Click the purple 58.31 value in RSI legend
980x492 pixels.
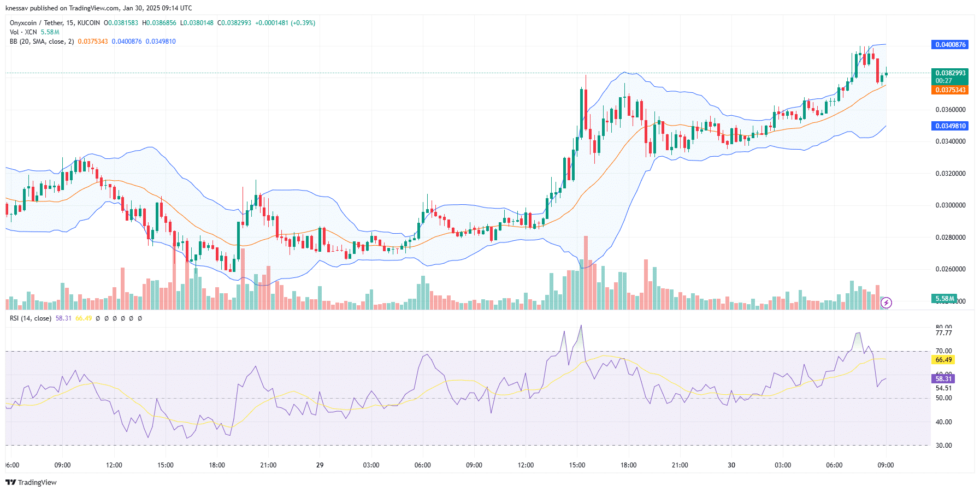click(x=63, y=318)
